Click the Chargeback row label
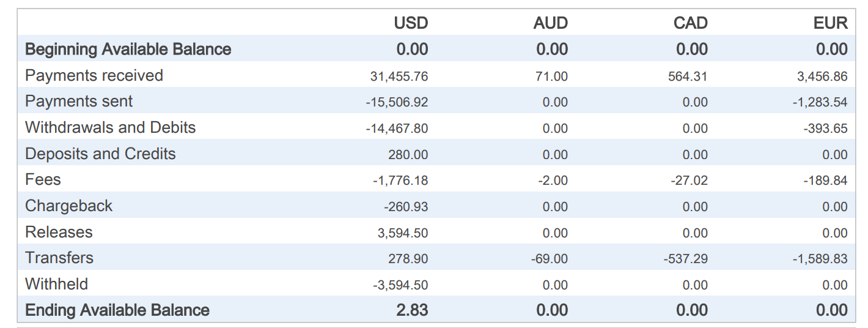This screenshot has width=868, height=328. coord(68,206)
